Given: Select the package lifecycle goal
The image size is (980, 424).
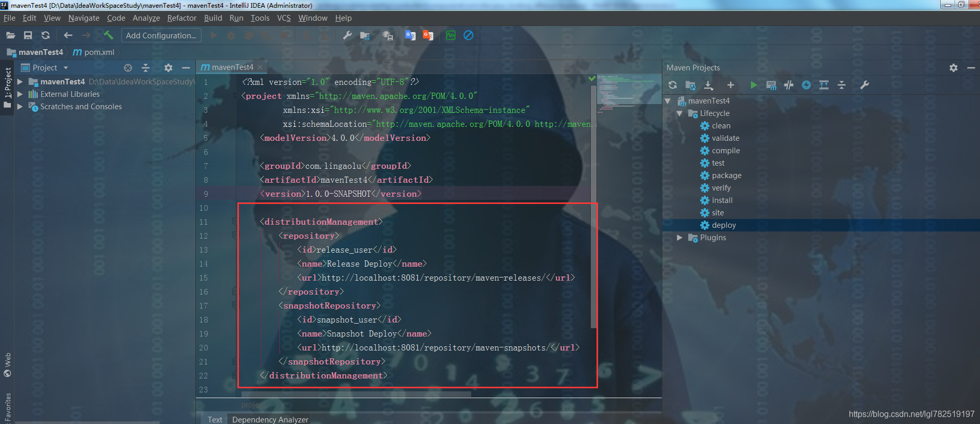Looking at the screenshot, I should [727, 176].
